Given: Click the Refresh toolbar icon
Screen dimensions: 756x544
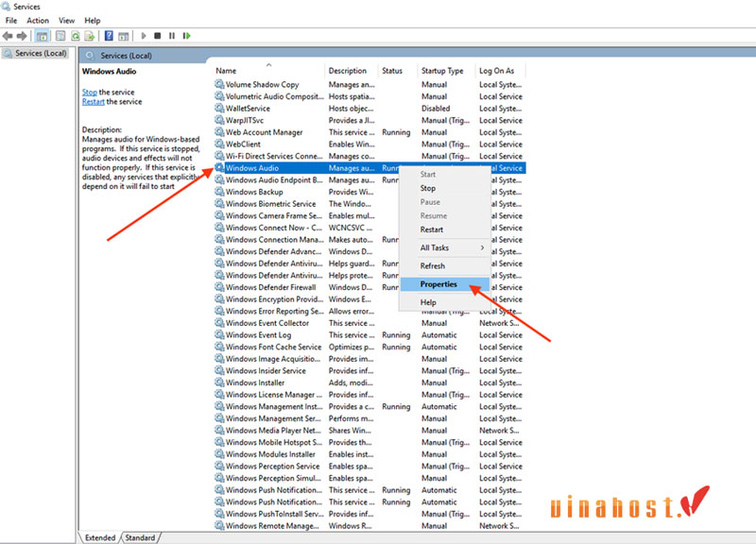Looking at the screenshot, I should click(x=75, y=36).
